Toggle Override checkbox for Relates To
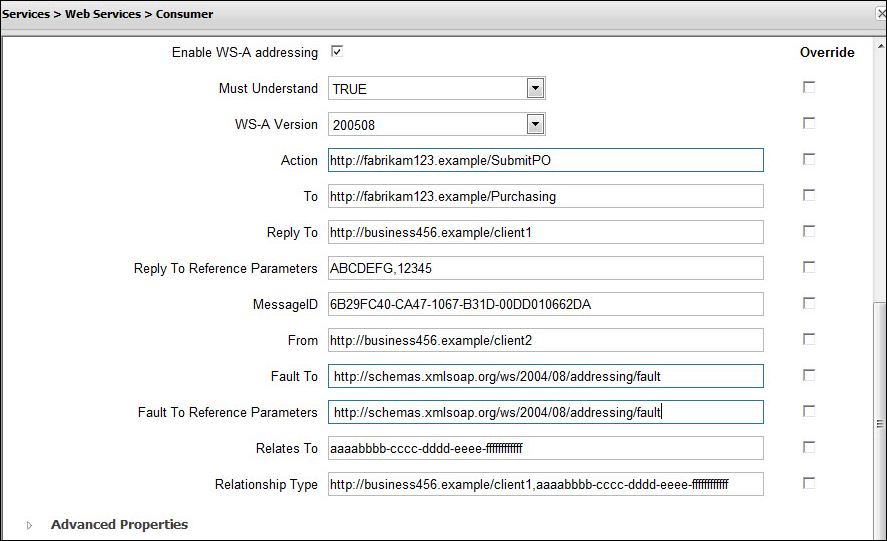This screenshot has height=541, width=887. [x=809, y=447]
